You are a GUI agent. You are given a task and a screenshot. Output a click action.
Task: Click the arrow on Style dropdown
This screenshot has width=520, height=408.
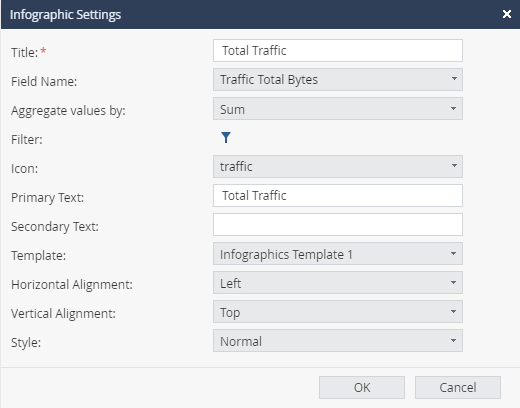pyautogui.click(x=453, y=340)
